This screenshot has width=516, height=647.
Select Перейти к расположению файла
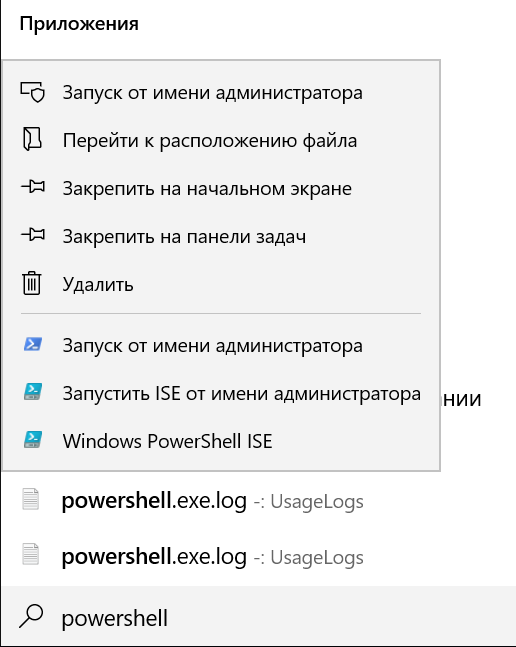(x=221, y=140)
